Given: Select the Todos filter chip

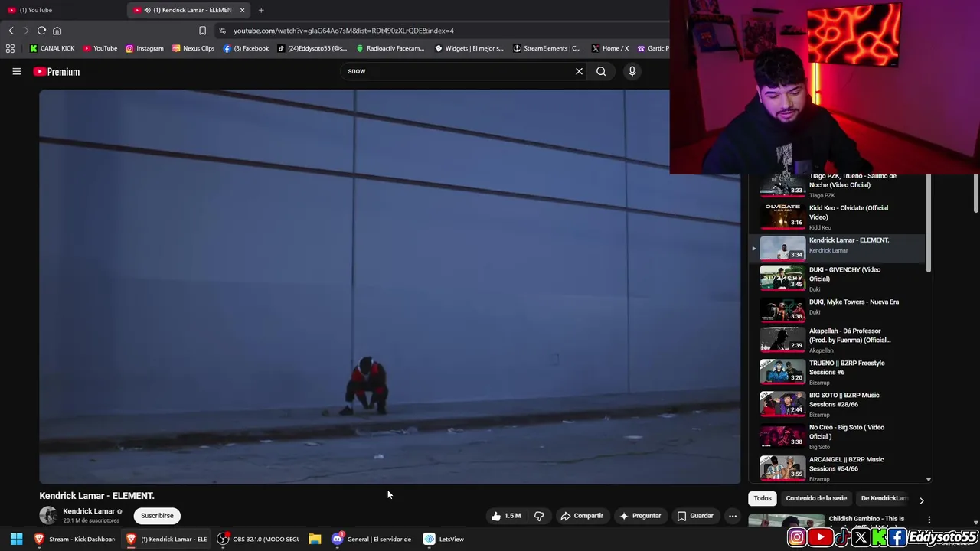Looking at the screenshot, I should pyautogui.click(x=763, y=498).
